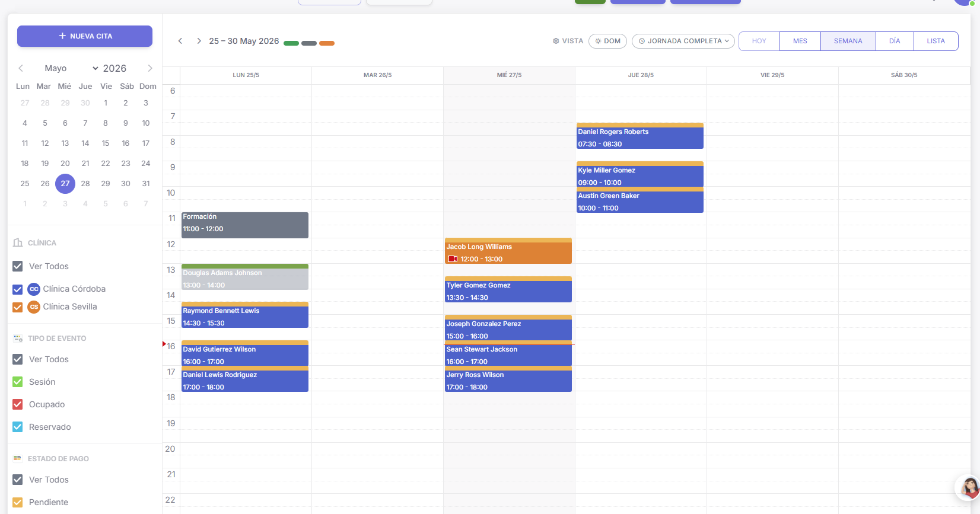Open Daniel Lewis Rodriguez appointment
Viewport: 980px width, 514px height.
tap(245, 379)
